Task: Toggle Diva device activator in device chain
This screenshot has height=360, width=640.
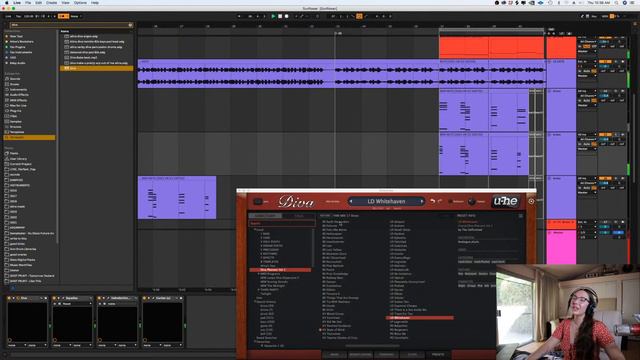Action: point(9,298)
